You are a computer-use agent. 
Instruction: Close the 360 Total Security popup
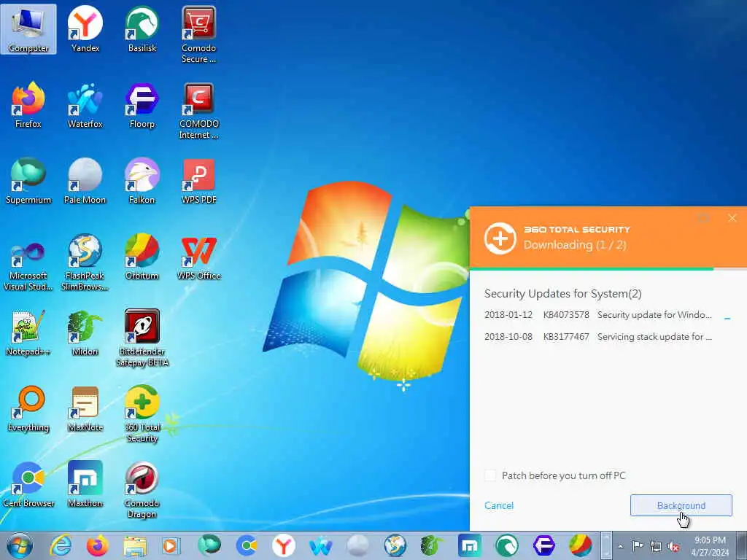pos(732,218)
